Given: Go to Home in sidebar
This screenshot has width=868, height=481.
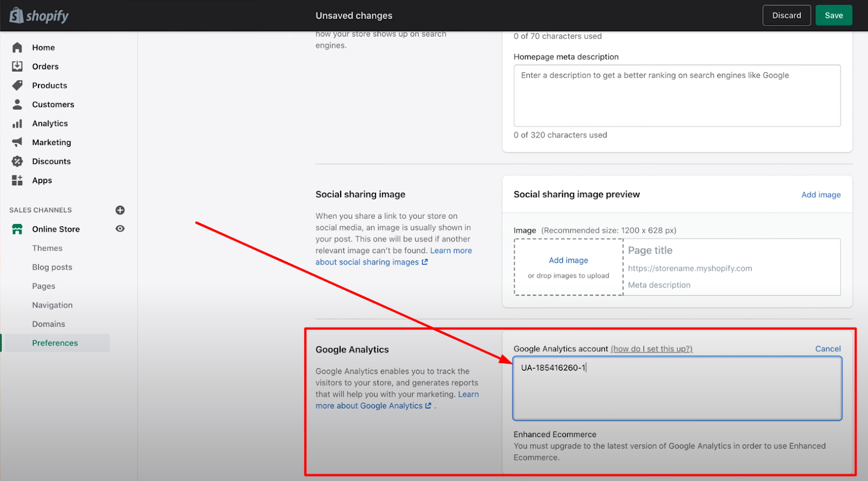Looking at the screenshot, I should (x=43, y=47).
